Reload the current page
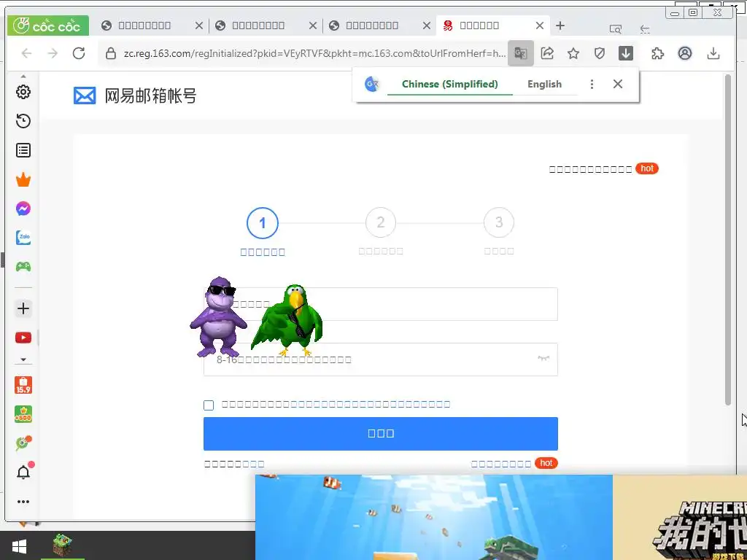747x560 pixels. pyautogui.click(x=79, y=53)
